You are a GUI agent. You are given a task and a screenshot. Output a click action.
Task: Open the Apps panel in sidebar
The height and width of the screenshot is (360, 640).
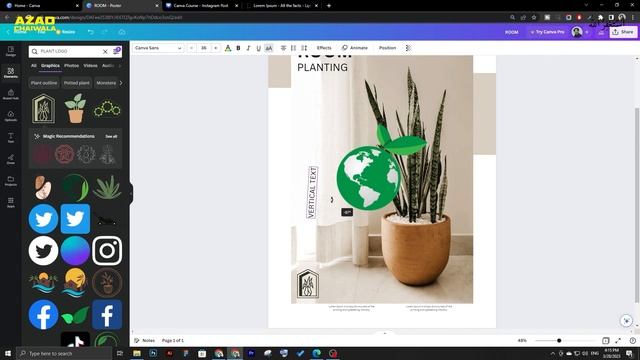(x=11, y=203)
